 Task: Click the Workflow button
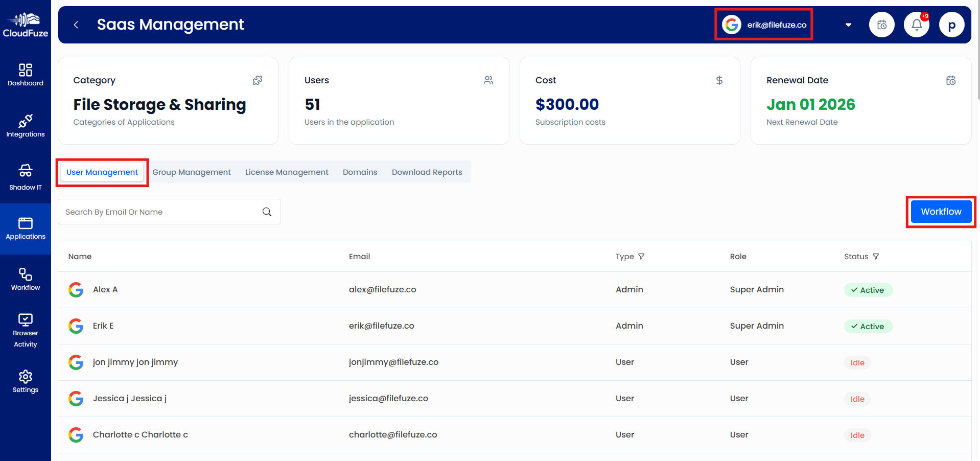coord(940,211)
